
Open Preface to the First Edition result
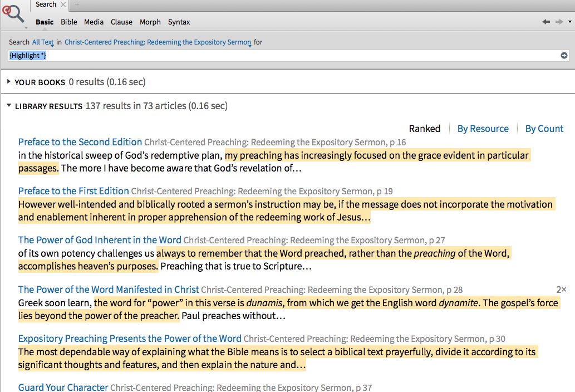coord(73,191)
